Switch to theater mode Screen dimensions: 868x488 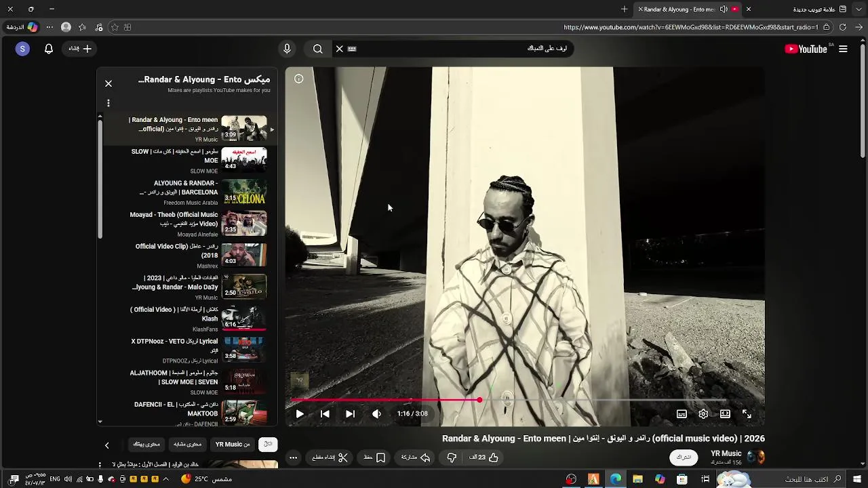(725, 414)
